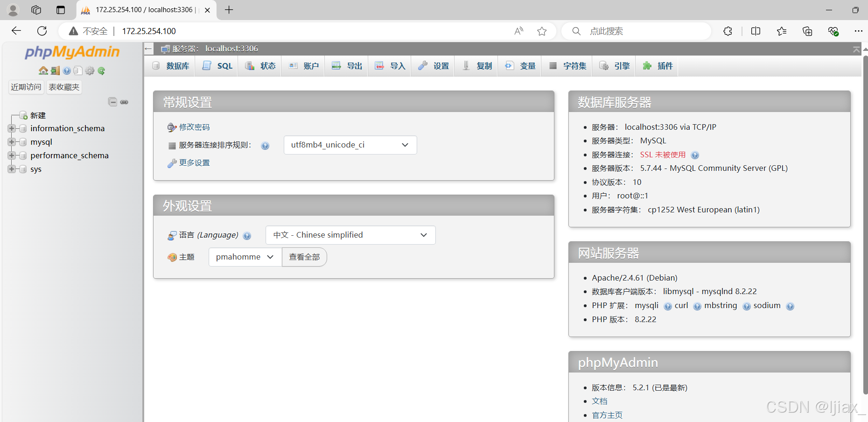868x422 pixels.
Task: Go back with browser back arrow
Action: pos(16,31)
